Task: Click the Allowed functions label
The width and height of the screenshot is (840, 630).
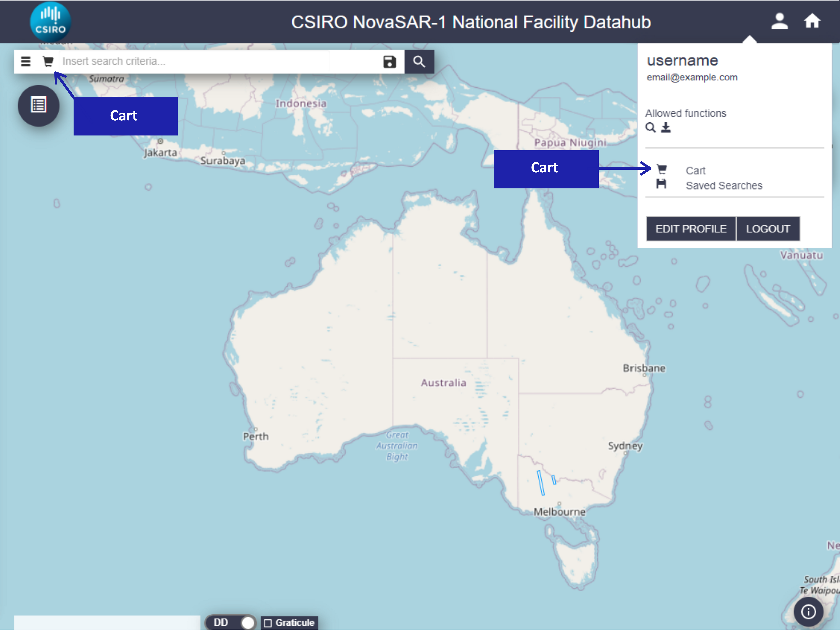Action: pos(685,113)
